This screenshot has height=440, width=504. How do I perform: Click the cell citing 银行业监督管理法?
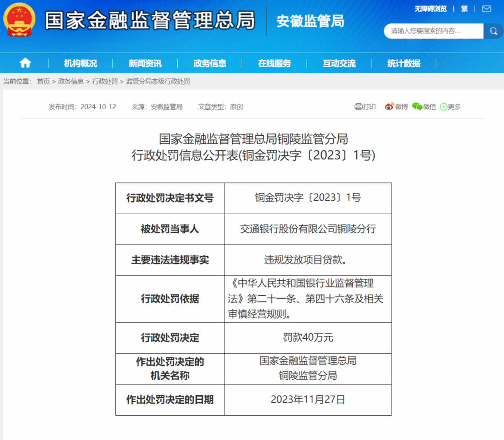(308, 299)
